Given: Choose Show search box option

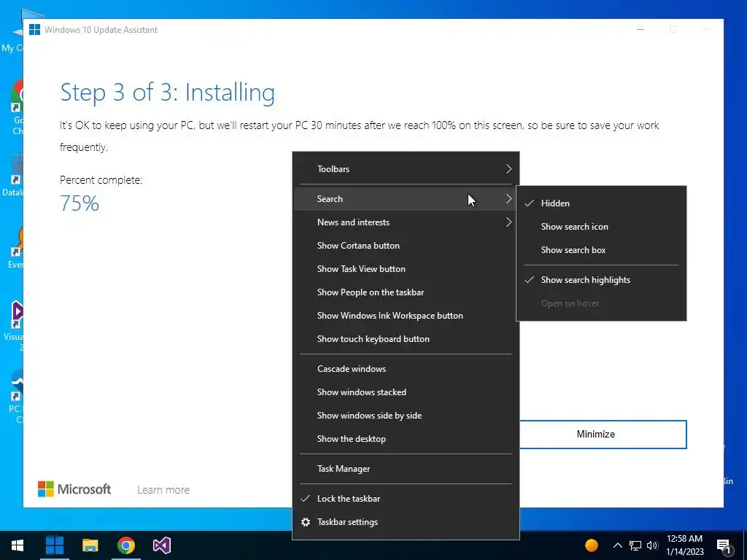Looking at the screenshot, I should [601, 250].
